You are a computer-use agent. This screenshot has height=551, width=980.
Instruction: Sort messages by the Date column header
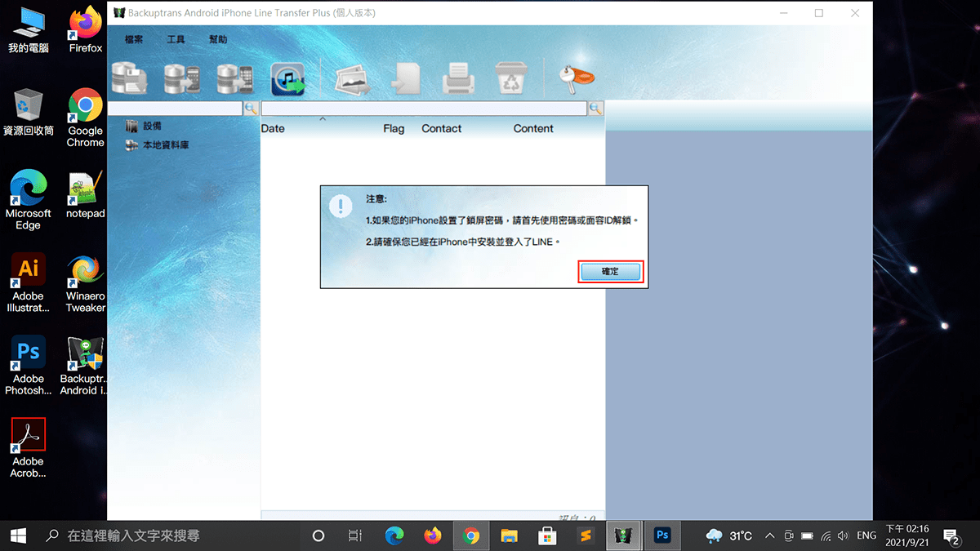point(273,128)
